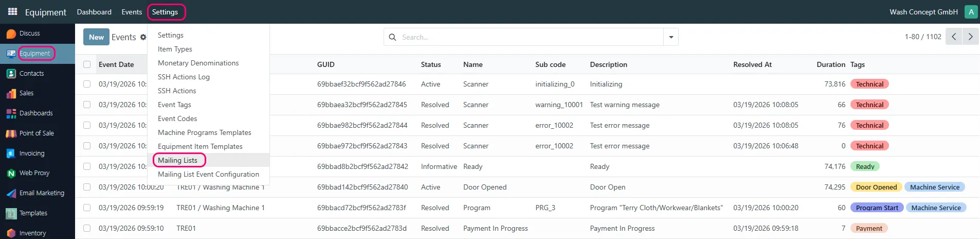Click the green Ready tag

pos(865,166)
